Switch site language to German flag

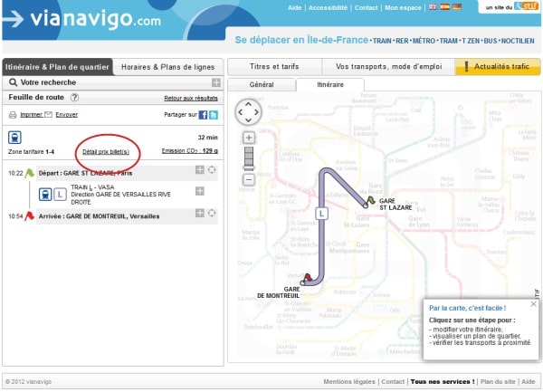457,7
